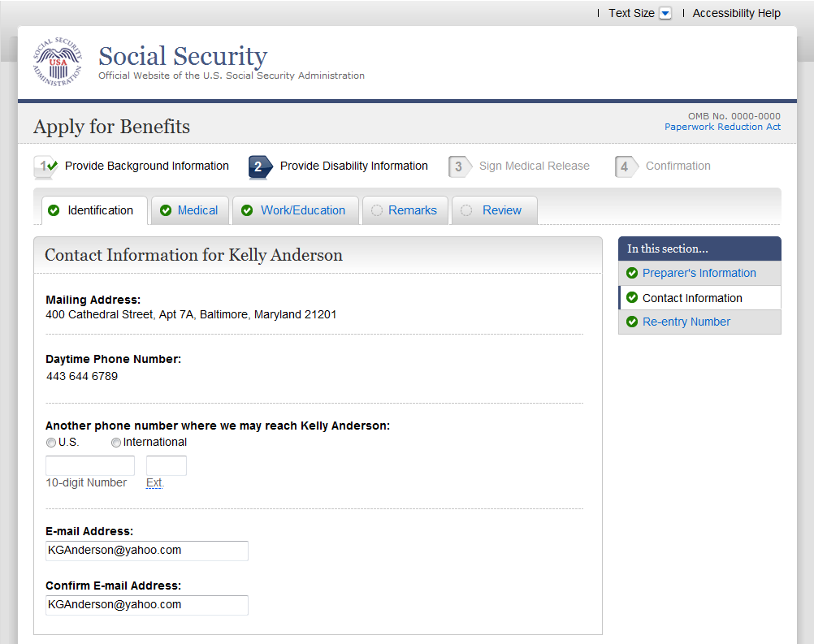Click the step 1 checkmark badge icon
The image size is (814, 644).
point(45,166)
